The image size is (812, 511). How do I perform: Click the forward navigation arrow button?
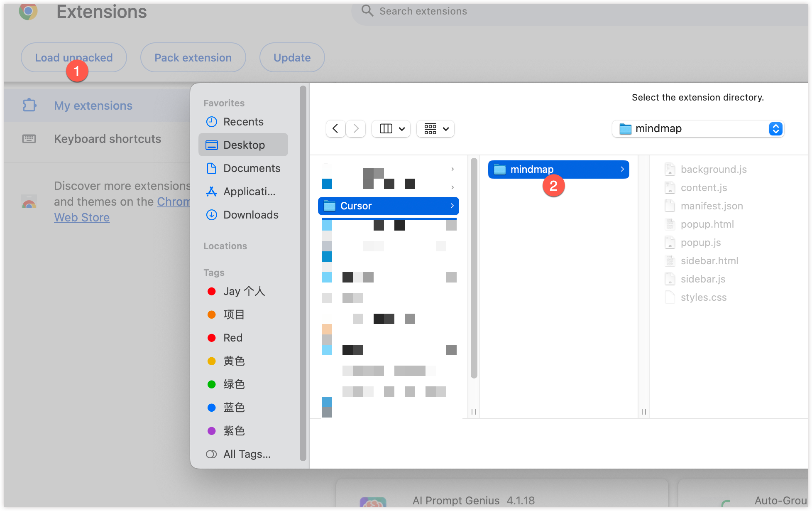click(x=356, y=129)
